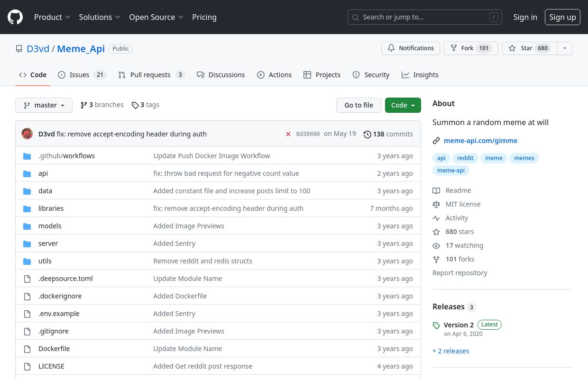Click the folder icon next to api
Screen dimensions: 588x379
tap(27, 173)
